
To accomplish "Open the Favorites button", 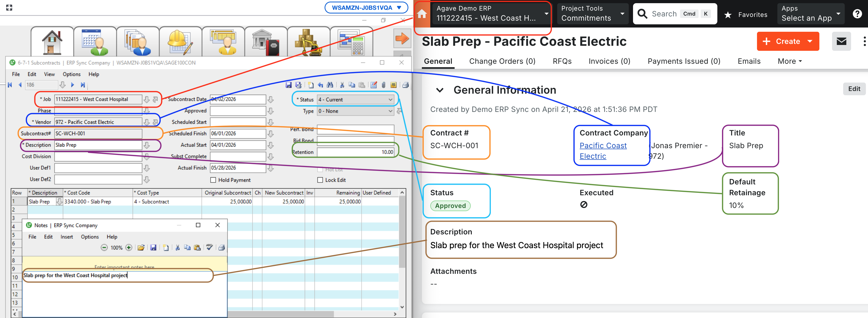I will point(745,15).
